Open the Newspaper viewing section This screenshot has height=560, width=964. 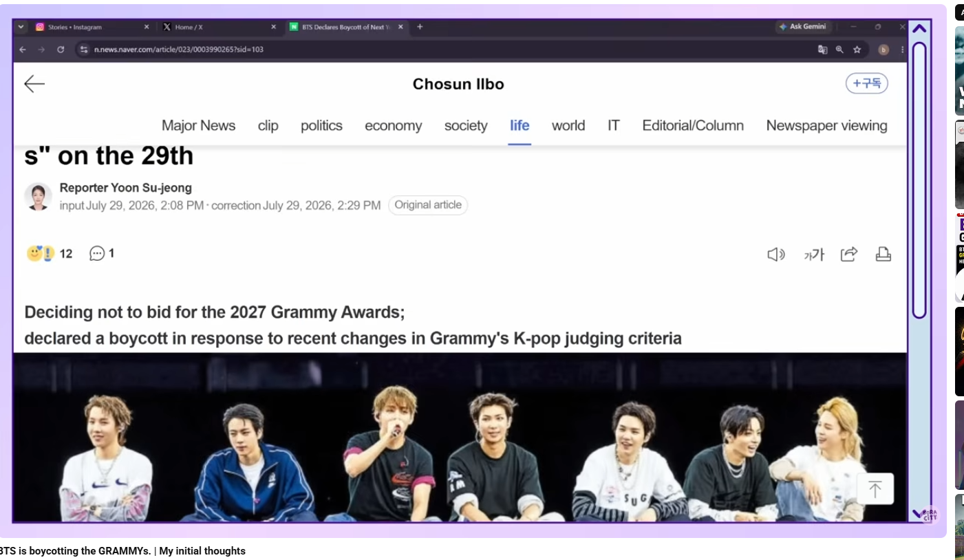coord(826,125)
